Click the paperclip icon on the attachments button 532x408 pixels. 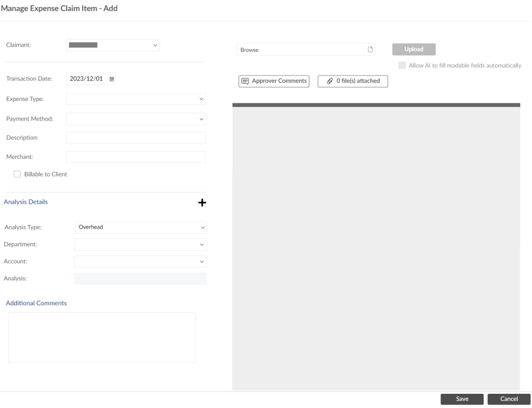point(329,81)
